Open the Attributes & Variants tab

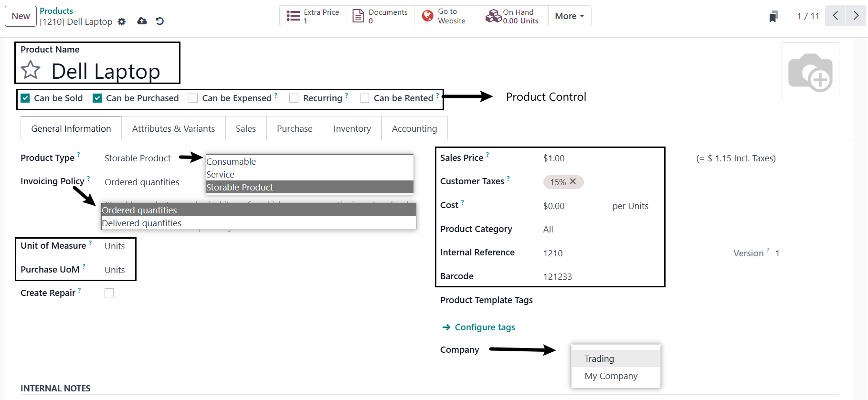[x=173, y=129]
